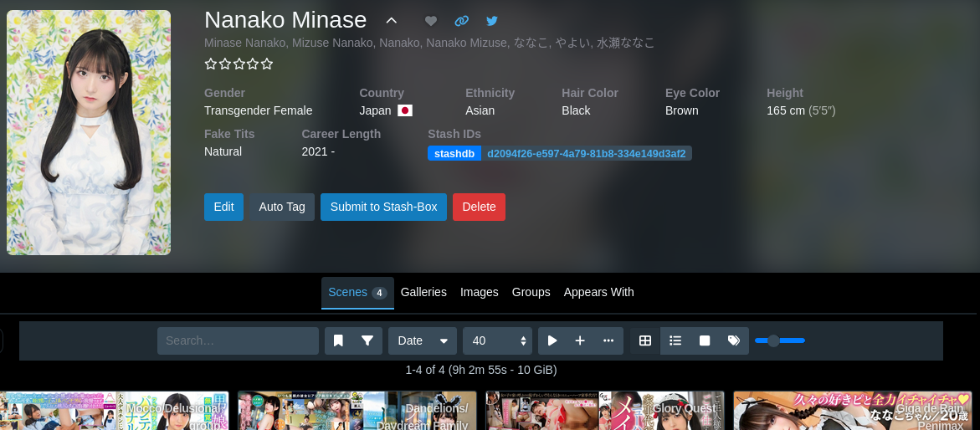Image resolution: width=980 pixels, height=430 pixels.
Task: Click the plus icon in toolbar
Action: coord(580,340)
